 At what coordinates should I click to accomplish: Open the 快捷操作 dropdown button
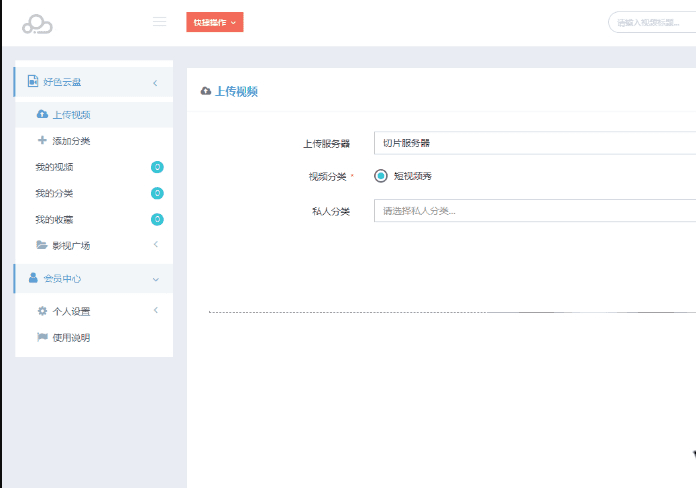click(x=214, y=22)
